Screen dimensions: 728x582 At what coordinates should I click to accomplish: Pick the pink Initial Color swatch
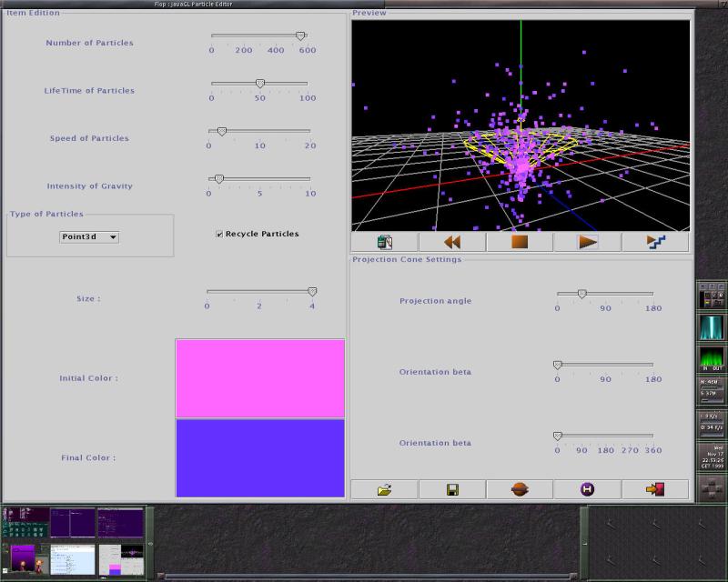pos(259,378)
